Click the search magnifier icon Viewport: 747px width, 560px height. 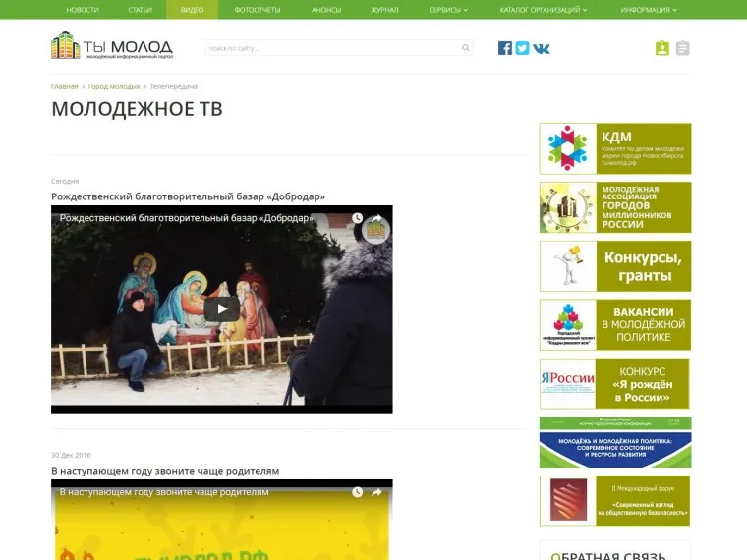[466, 47]
